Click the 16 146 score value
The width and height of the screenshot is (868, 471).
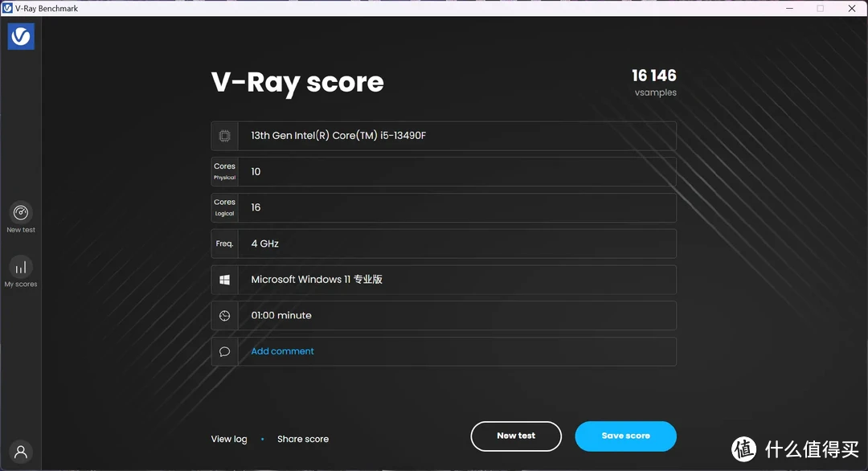point(653,76)
